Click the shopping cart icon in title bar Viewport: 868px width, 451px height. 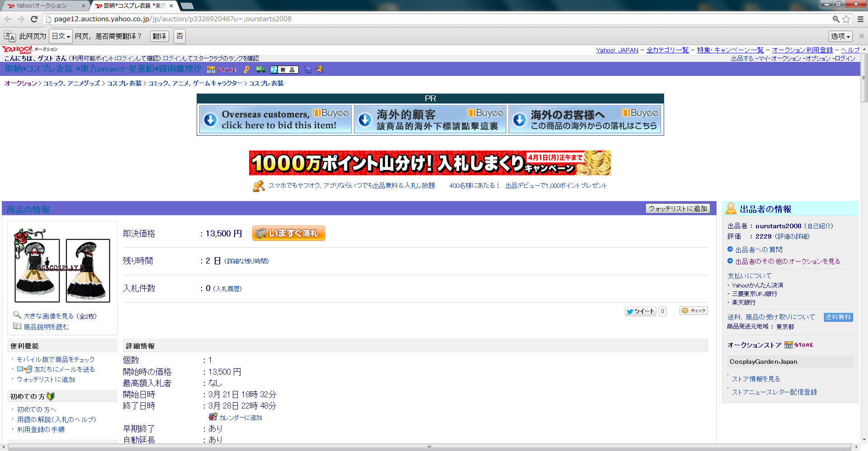point(308,70)
